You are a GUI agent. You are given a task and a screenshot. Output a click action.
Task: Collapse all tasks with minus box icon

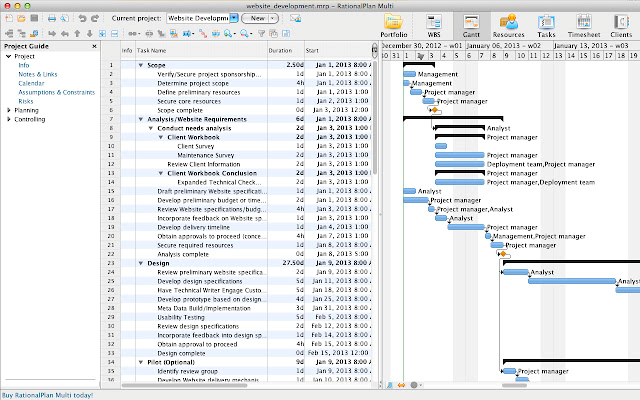(115, 33)
